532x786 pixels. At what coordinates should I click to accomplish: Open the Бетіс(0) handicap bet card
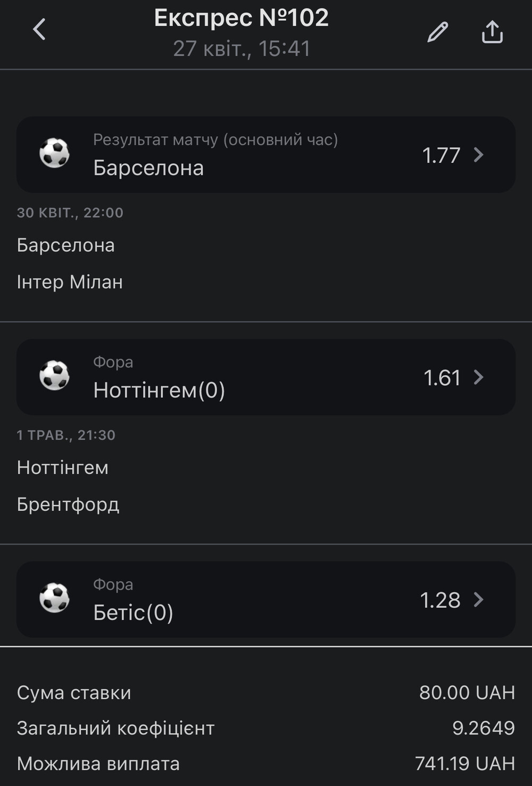coord(266,599)
